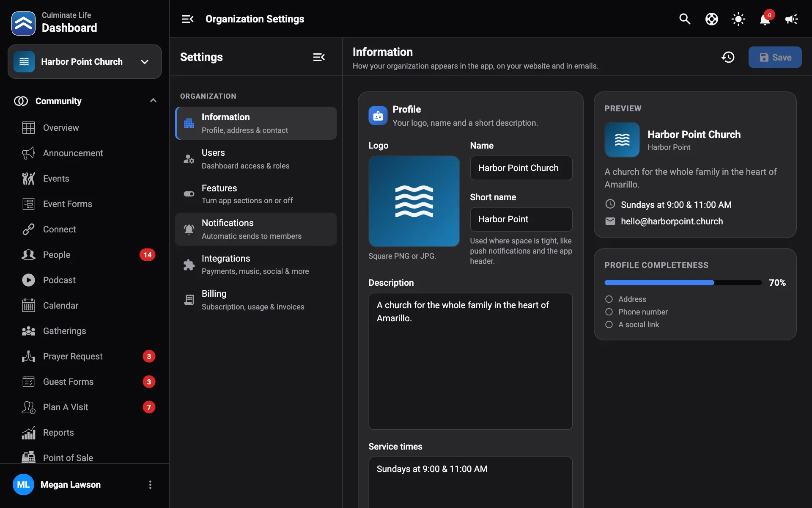812x508 pixels.
Task: Click the Name input field
Action: [521, 168]
